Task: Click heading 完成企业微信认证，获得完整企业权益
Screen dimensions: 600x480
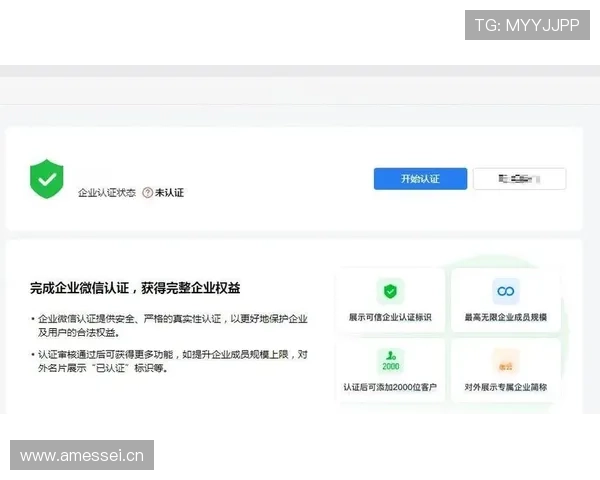Action: [x=135, y=288]
